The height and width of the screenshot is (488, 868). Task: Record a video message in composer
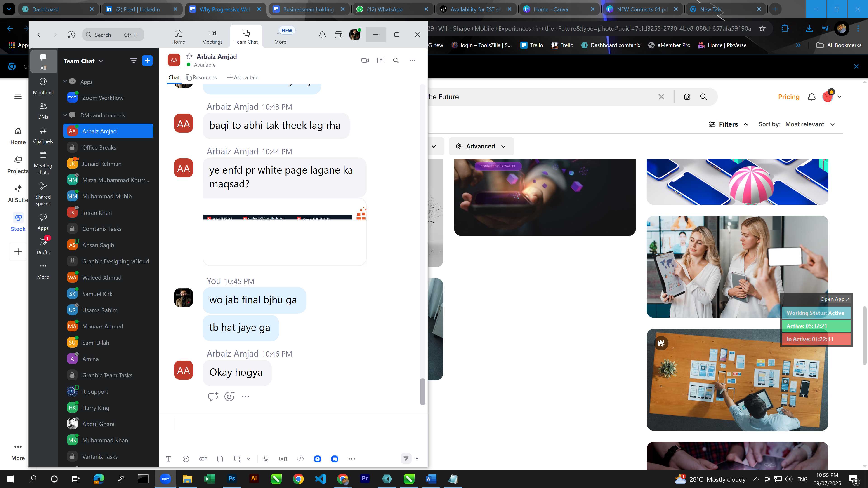(x=283, y=459)
